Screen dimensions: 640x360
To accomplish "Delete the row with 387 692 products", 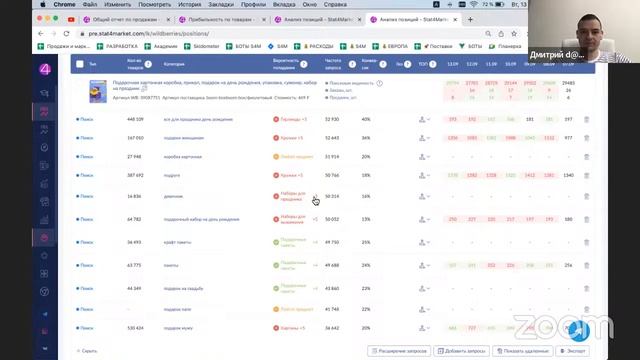I will click(x=587, y=176).
